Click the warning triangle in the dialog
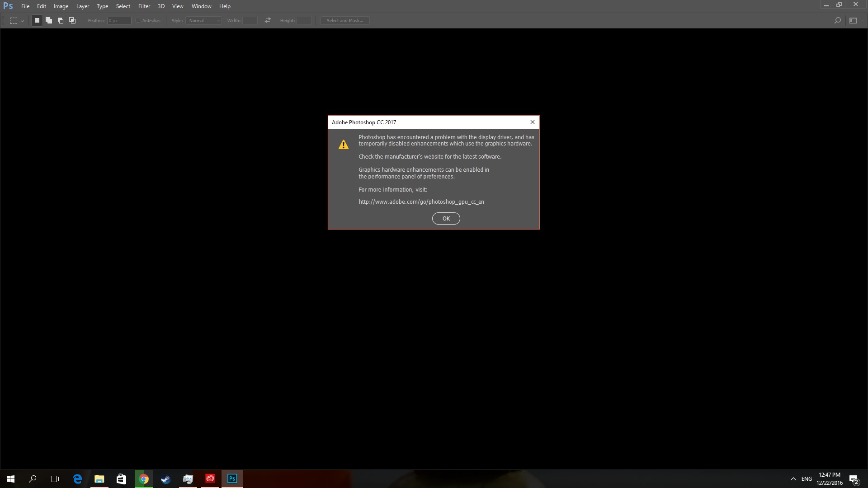 [x=344, y=144]
